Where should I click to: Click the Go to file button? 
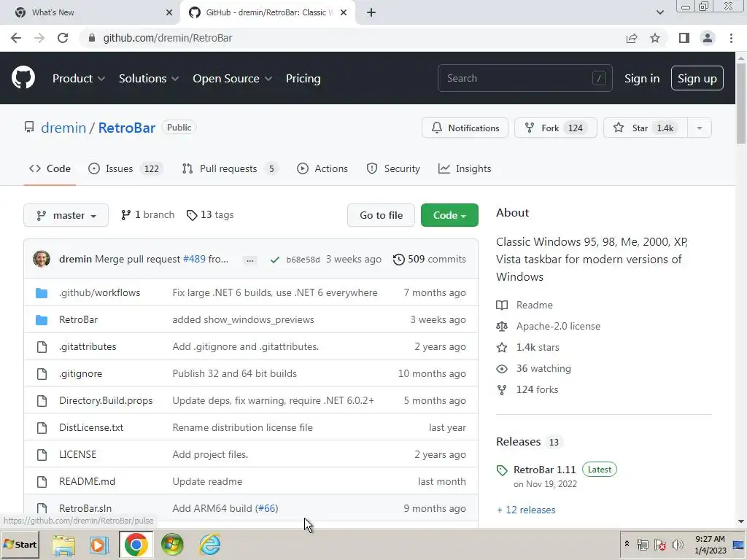[x=381, y=215]
